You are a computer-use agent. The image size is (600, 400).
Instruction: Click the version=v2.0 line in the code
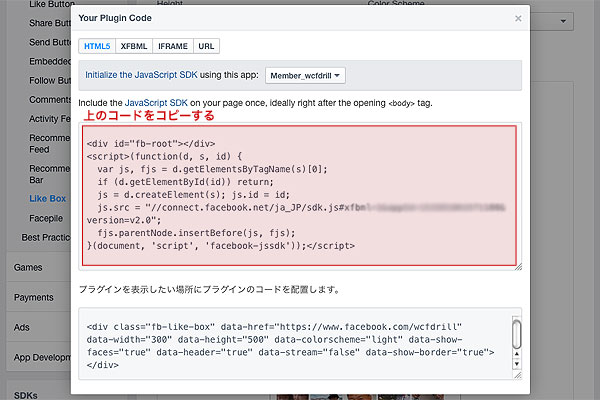pyautogui.click(x=124, y=220)
